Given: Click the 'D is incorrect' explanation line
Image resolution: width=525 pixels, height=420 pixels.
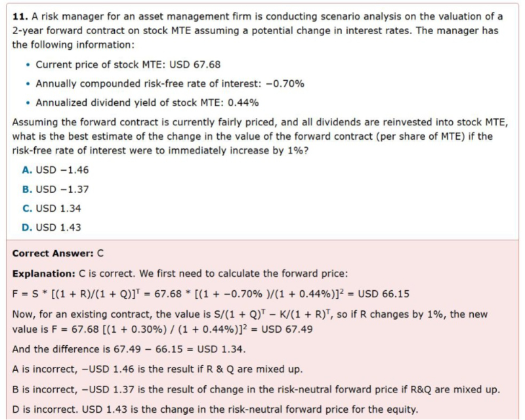Looking at the screenshot, I should [x=215, y=410].
